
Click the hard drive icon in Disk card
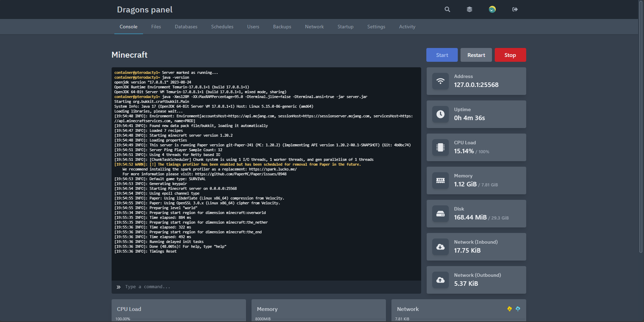click(x=441, y=214)
